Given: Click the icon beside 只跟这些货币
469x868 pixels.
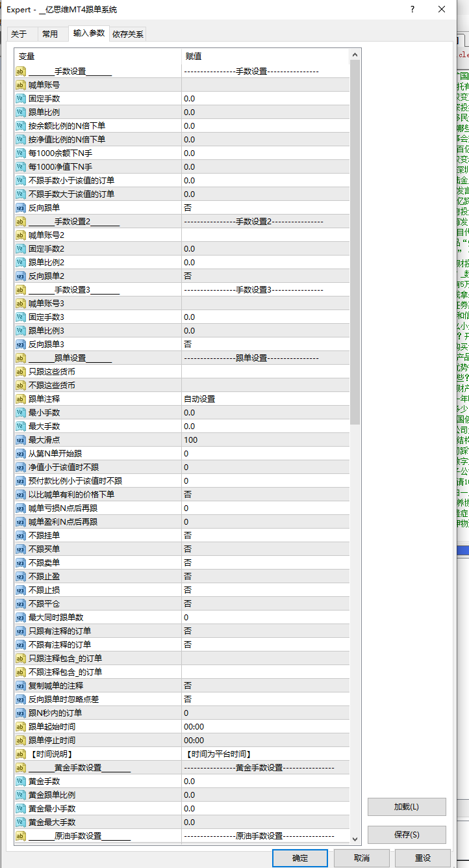Looking at the screenshot, I should (x=21, y=372).
